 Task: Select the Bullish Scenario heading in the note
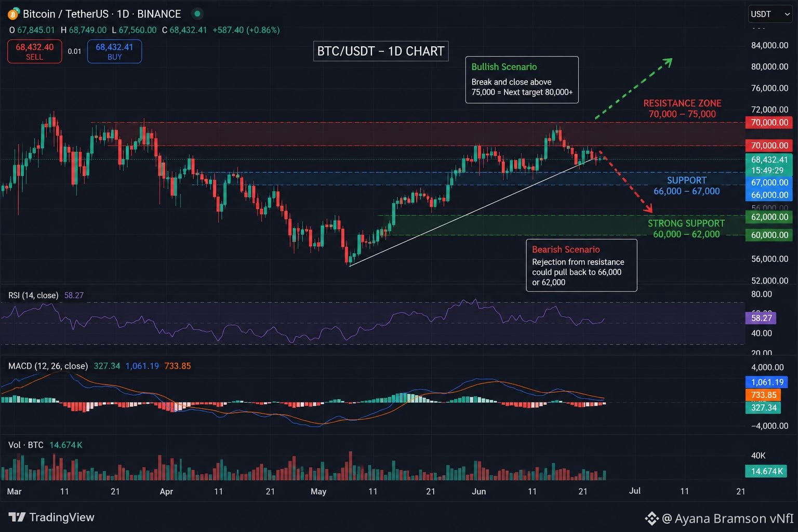click(x=504, y=66)
